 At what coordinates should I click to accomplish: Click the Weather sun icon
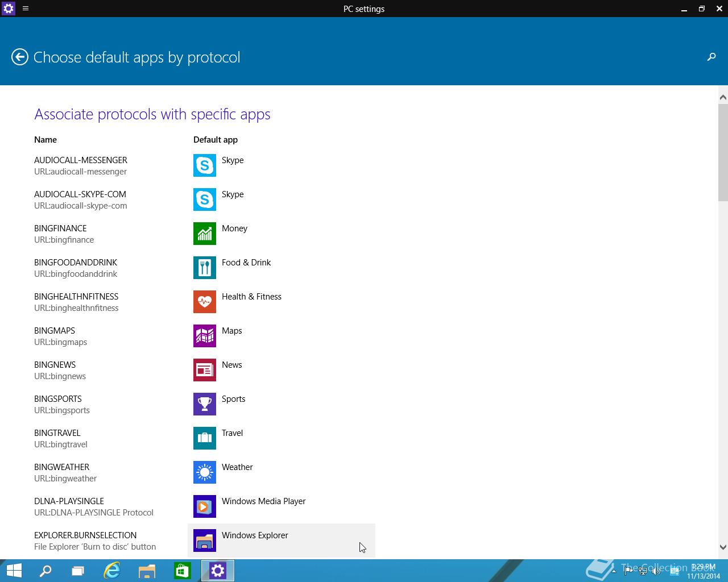coord(205,472)
